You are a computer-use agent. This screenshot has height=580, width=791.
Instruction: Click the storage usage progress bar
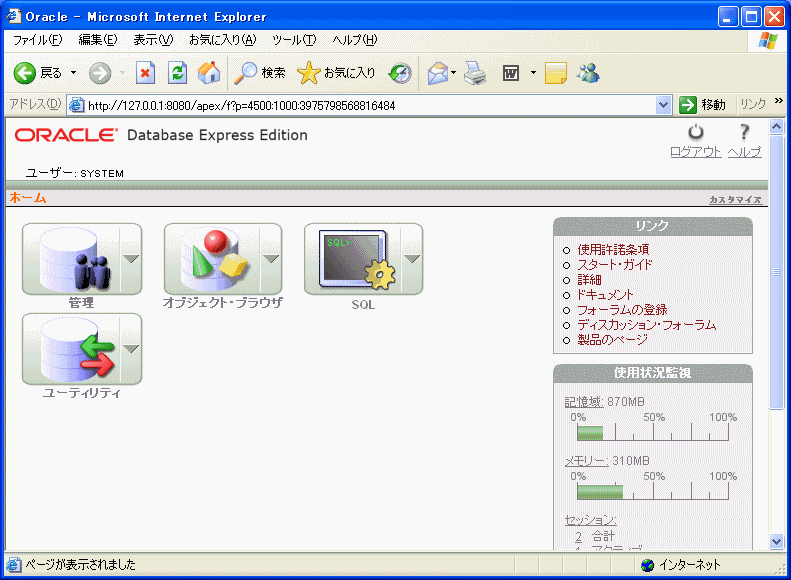tap(653, 432)
